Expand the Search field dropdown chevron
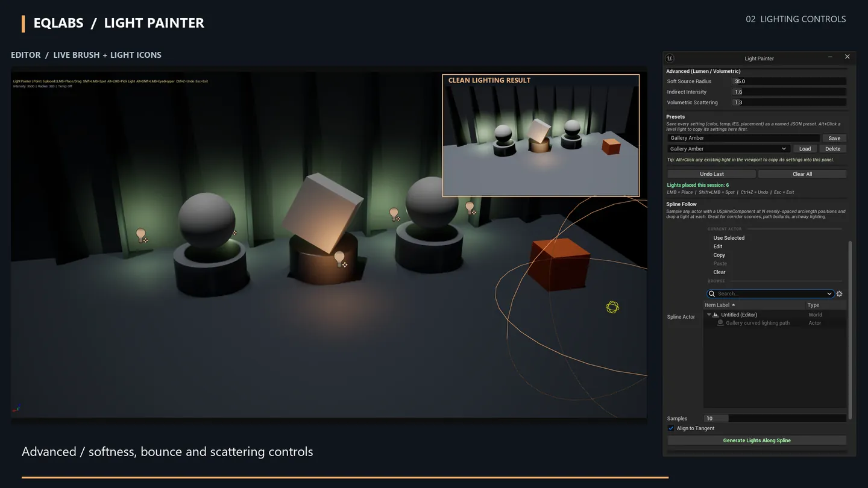 pos(829,294)
